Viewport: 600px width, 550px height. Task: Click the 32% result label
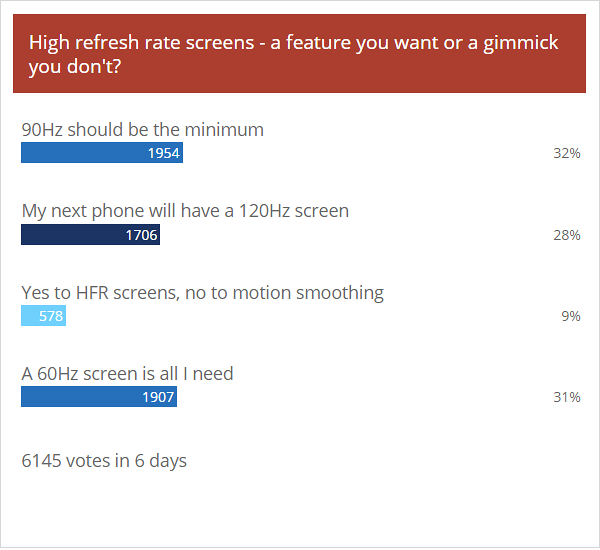(567, 153)
